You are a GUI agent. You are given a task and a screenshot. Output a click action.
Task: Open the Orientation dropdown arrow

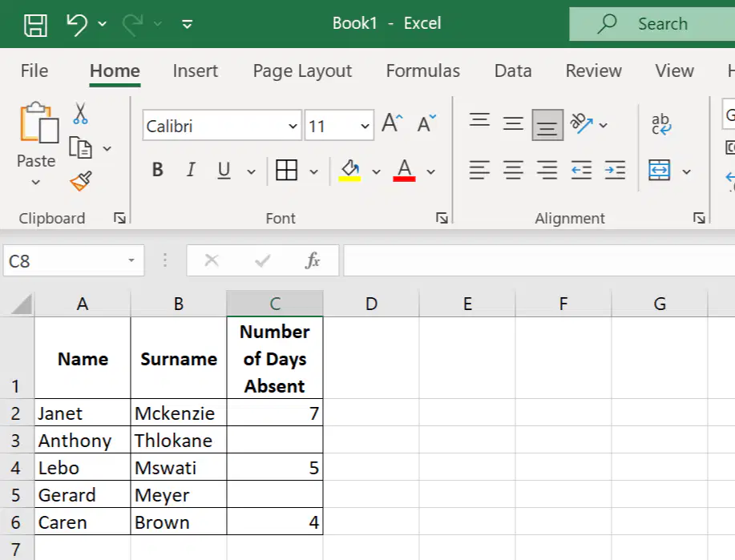point(604,125)
